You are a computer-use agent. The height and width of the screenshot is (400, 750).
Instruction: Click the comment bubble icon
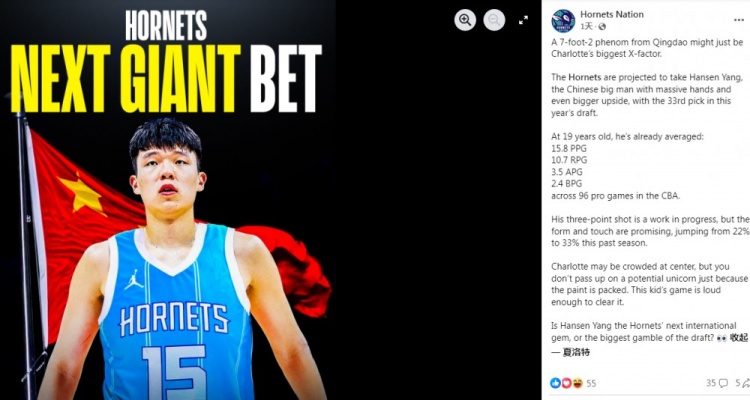click(723, 383)
